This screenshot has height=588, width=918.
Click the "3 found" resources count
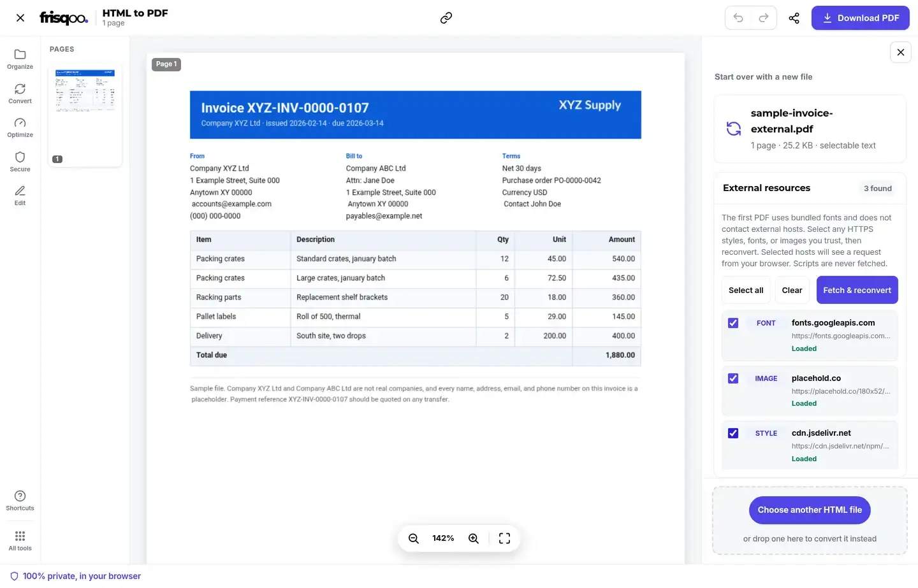pos(878,189)
